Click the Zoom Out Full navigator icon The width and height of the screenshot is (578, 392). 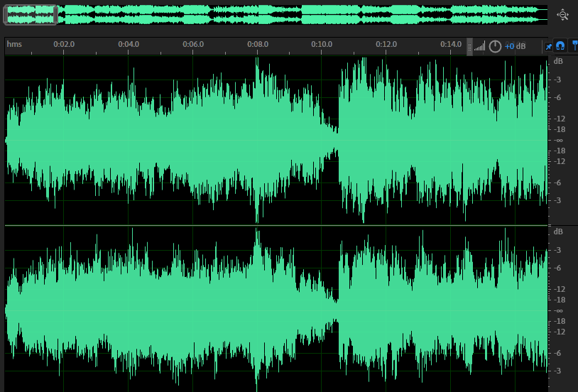[562, 15]
